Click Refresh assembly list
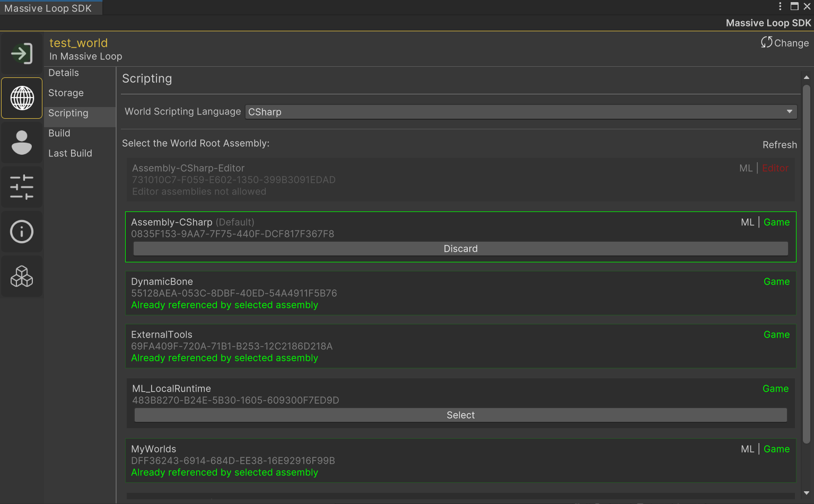The height and width of the screenshot is (504, 814). coord(780,145)
